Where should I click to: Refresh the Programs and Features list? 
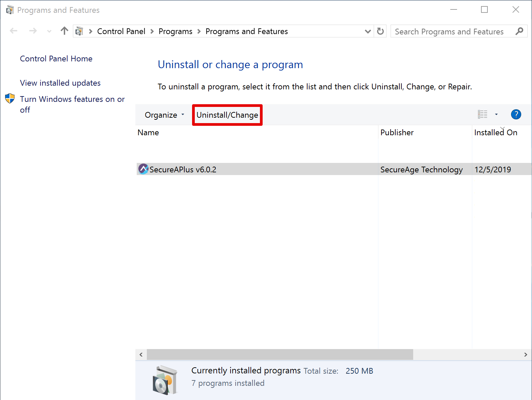380,31
